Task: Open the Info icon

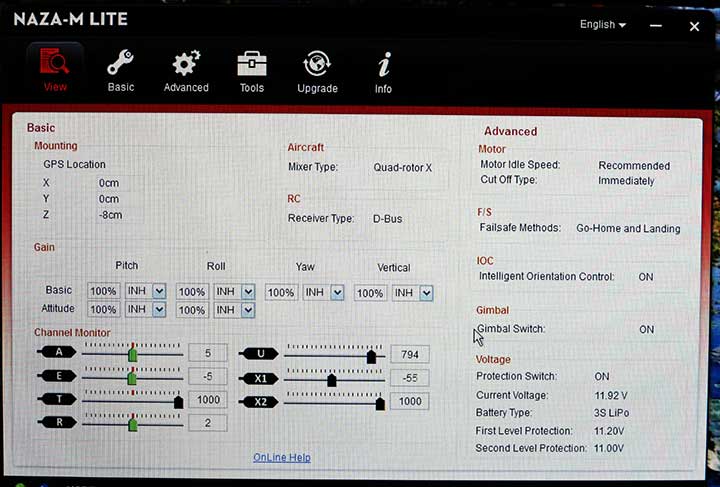Action: (383, 64)
